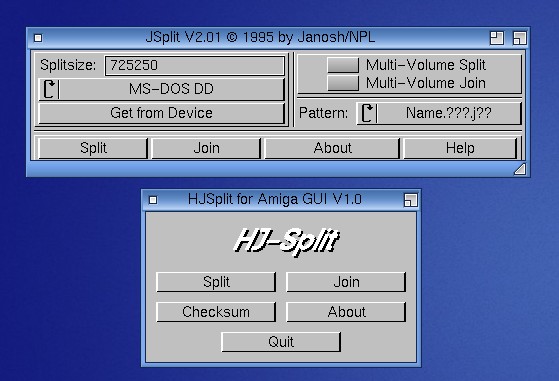Click the JSplit V2.01 title bar text
The image size is (559, 381).
click(x=260, y=37)
